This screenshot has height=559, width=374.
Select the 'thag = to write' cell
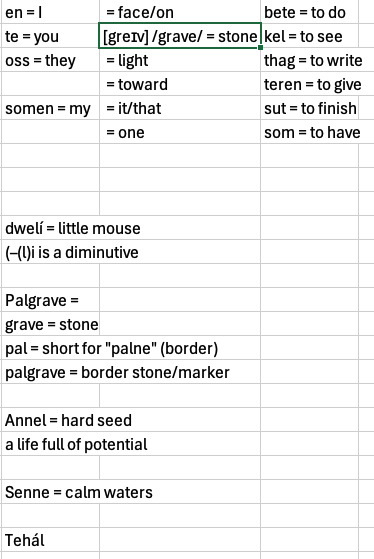(x=309, y=60)
